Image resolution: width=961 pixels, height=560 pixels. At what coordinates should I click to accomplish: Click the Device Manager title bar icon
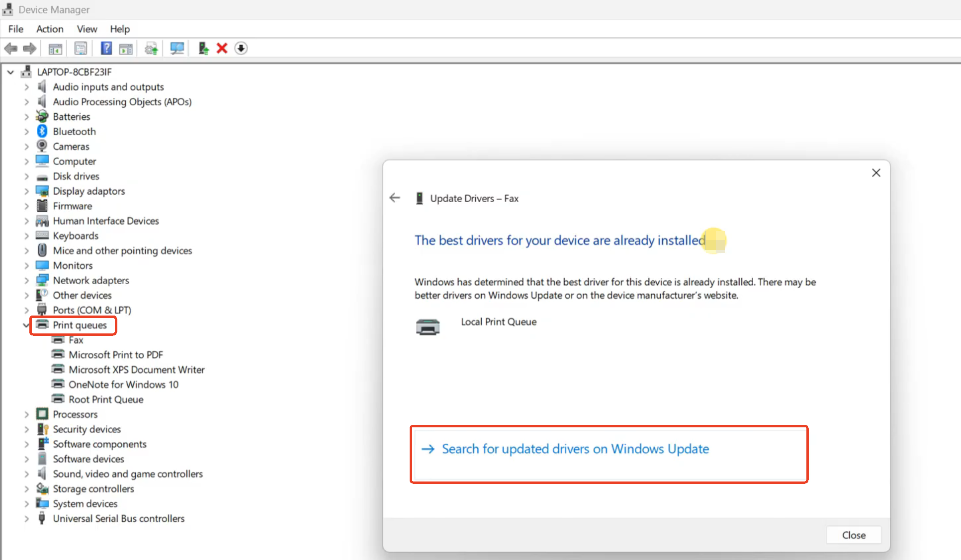tap(7, 9)
